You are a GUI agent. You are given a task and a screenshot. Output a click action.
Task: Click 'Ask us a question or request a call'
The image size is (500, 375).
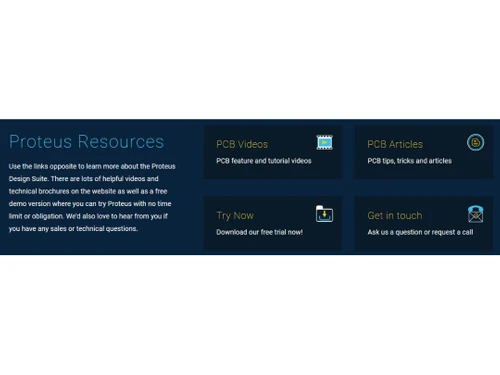click(x=420, y=232)
